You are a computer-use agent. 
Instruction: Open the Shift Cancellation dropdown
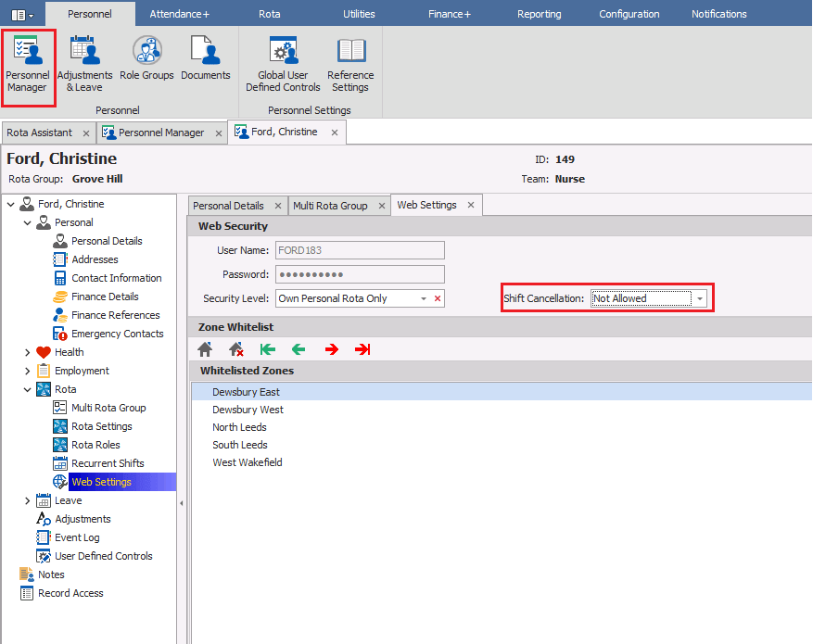tap(700, 299)
